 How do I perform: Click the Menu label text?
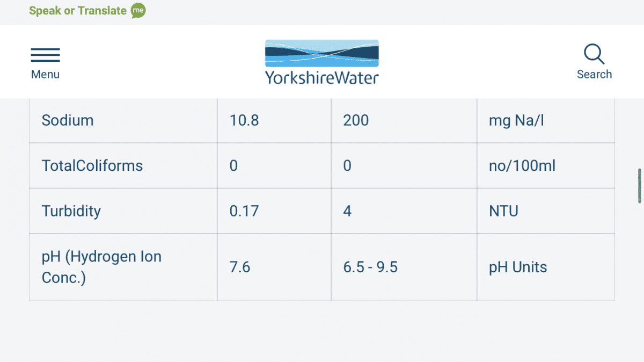45,74
